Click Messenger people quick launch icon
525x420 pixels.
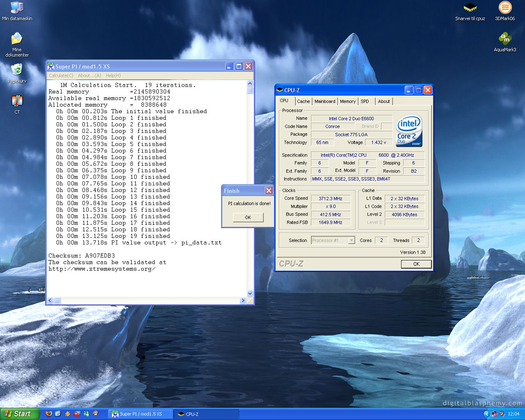tap(87, 414)
